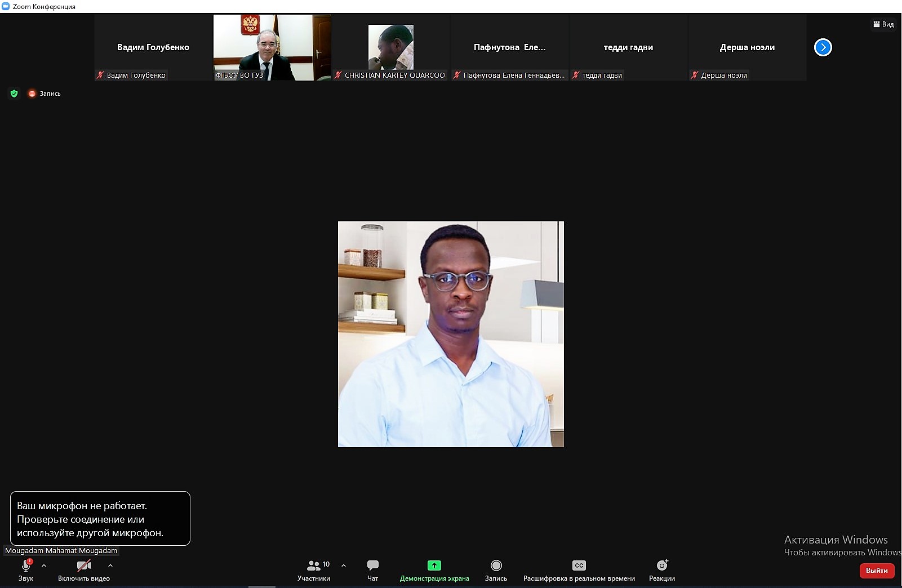Click the red recording indicator icon
Image resolution: width=902 pixels, height=588 pixels.
click(x=32, y=93)
